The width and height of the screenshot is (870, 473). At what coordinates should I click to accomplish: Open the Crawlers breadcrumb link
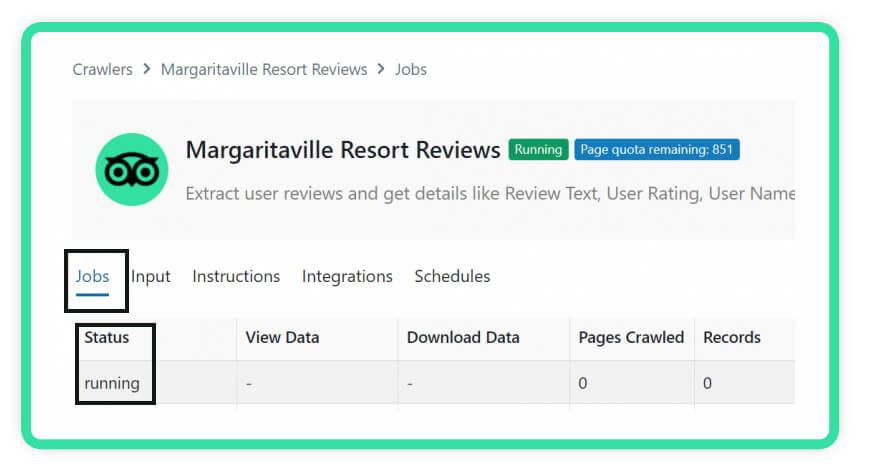click(103, 69)
